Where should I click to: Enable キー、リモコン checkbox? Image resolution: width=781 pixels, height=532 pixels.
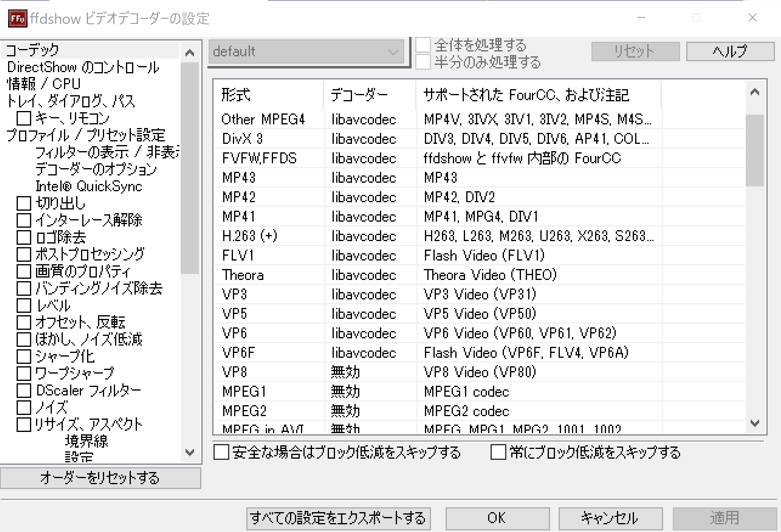[24, 118]
